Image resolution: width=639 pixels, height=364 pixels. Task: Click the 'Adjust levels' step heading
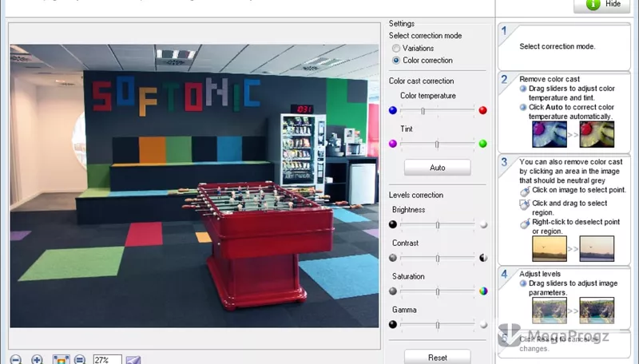click(x=540, y=274)
